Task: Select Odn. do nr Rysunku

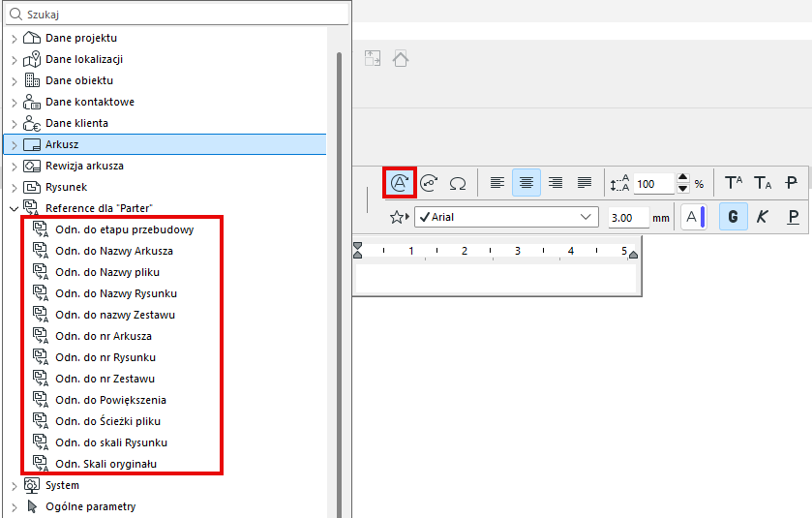Action: [105, 357]
